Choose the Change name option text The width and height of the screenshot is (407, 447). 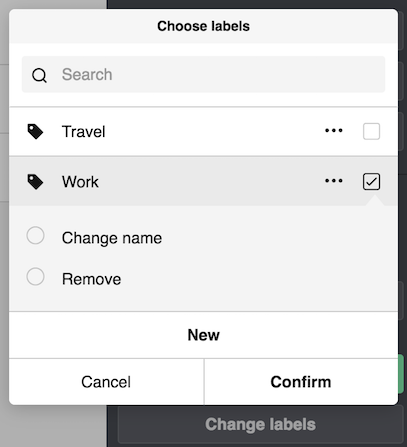[112, 238]
